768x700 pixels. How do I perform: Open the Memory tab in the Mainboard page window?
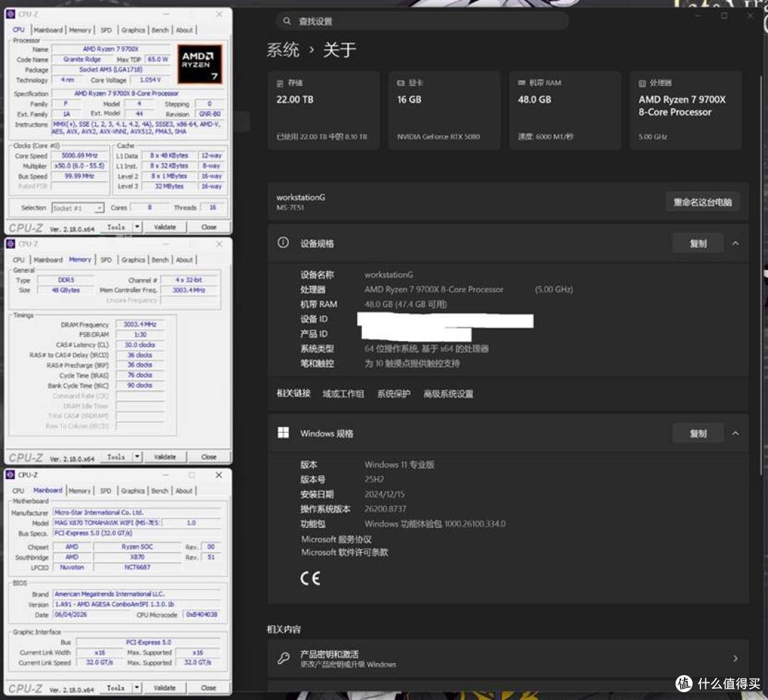point(80,490)
